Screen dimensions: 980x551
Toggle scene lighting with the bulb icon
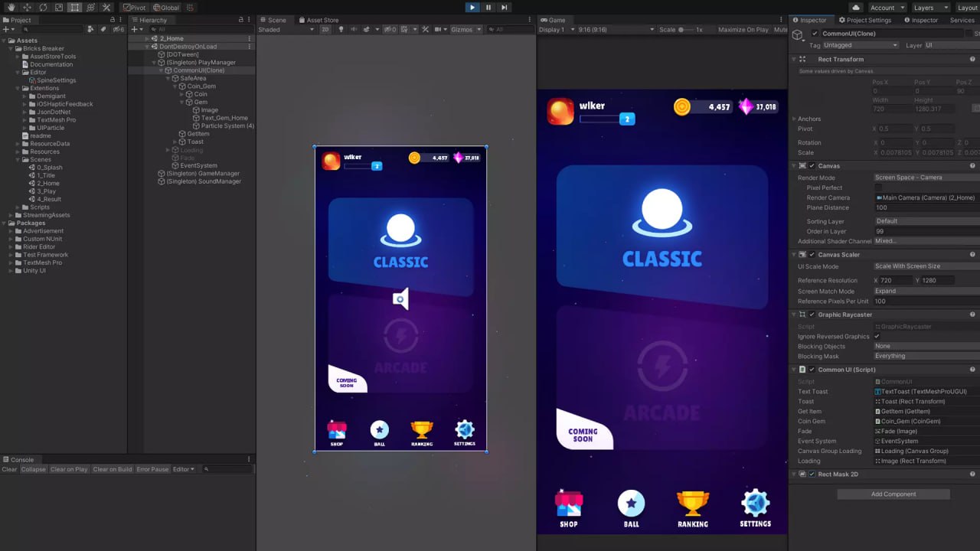(x=340, y=29)
